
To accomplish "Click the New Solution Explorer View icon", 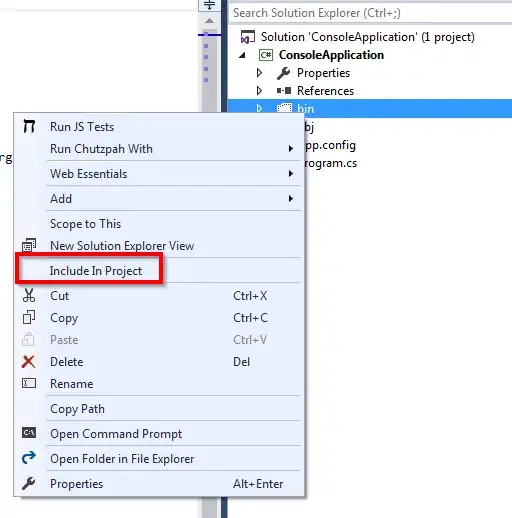I will [x=29, y=245].
